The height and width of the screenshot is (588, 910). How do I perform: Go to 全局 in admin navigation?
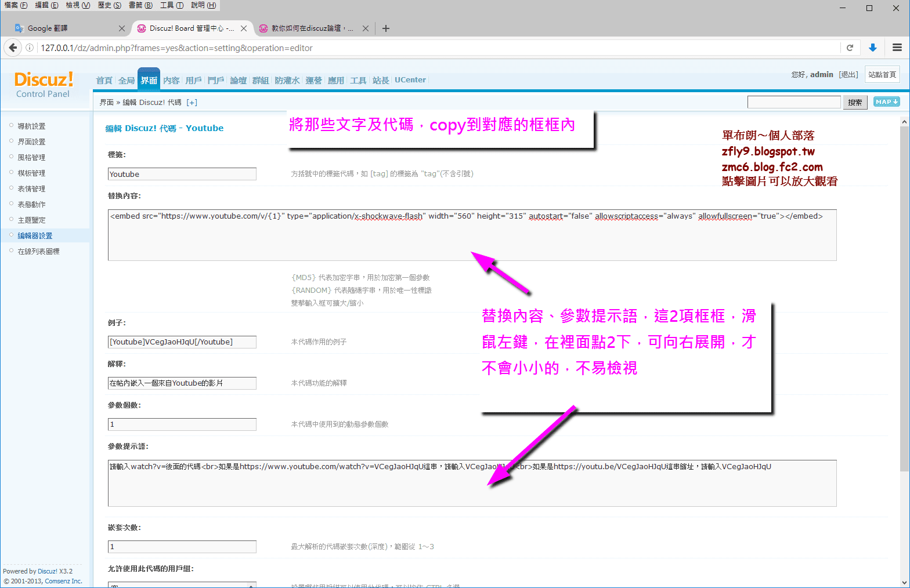coord(127,81)
